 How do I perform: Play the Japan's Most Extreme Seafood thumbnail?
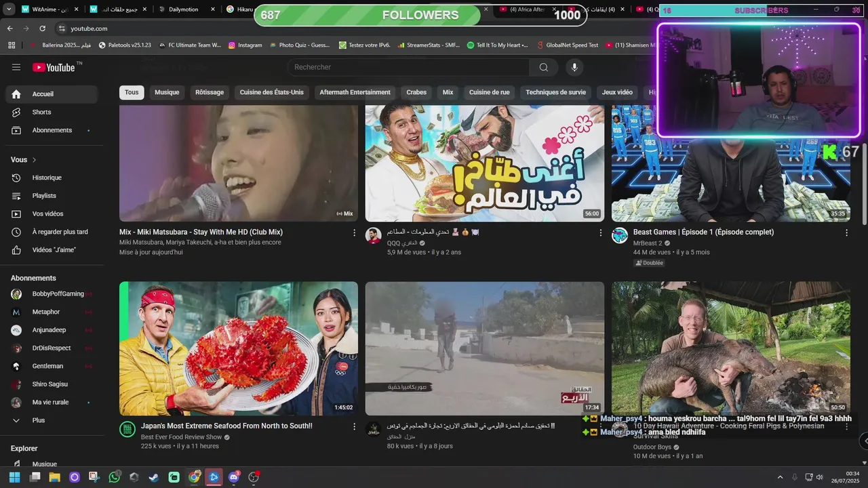[239, 348]
